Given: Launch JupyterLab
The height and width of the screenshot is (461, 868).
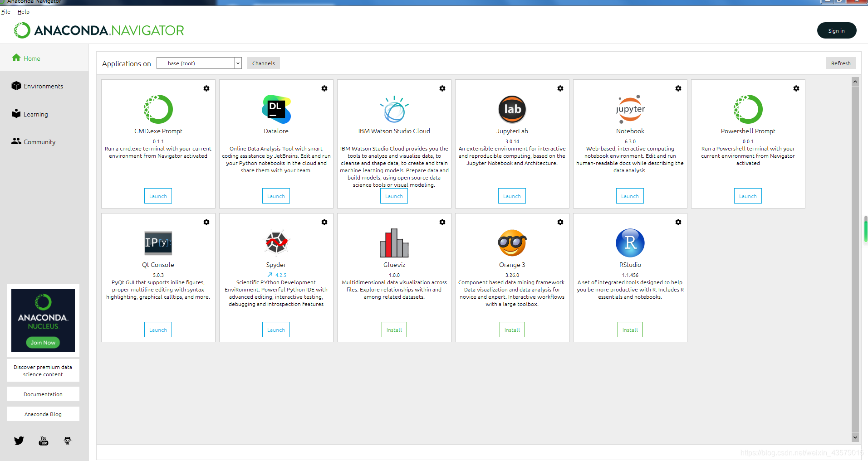Looking at the screenshot, I should tap(512, 196).
